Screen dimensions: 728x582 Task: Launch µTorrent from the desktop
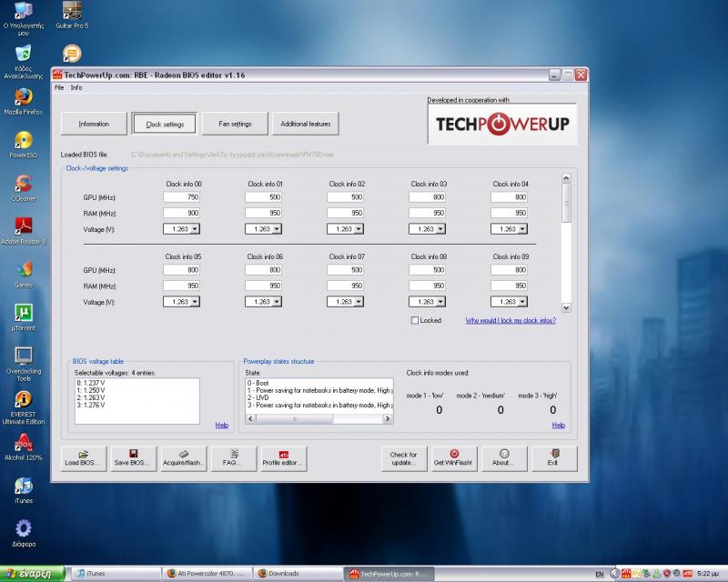point(24,317)
